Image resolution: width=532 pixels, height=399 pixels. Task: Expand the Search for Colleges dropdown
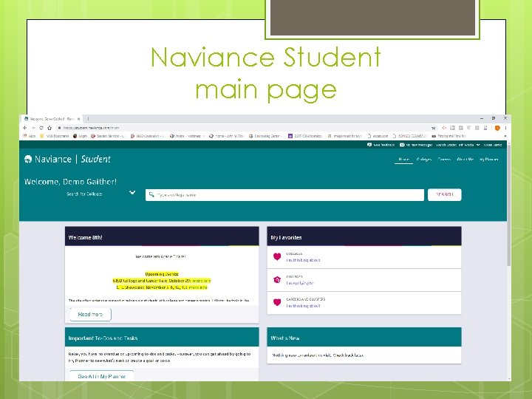point(132,193)
